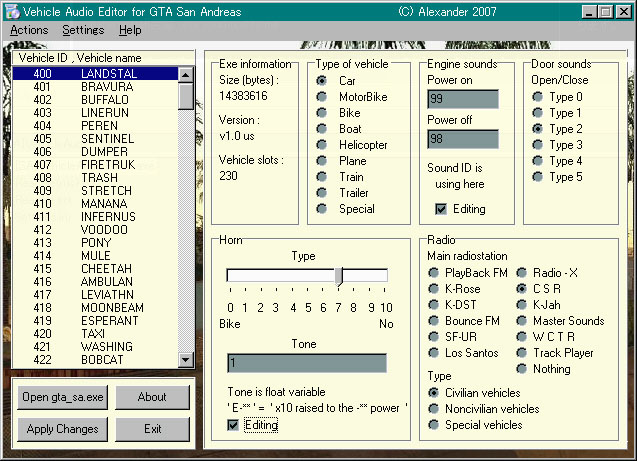Open the Actions menu

(29, 30)
